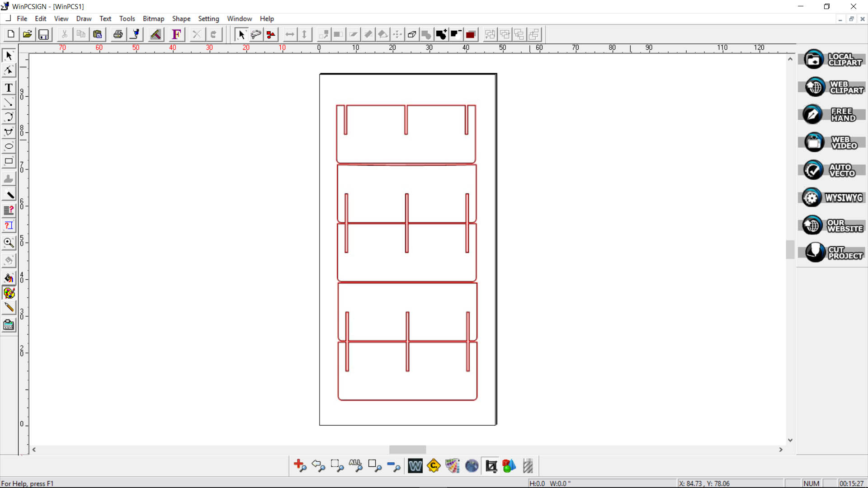
Task: Open the Bitmap menu
Action: pos(153,19)
